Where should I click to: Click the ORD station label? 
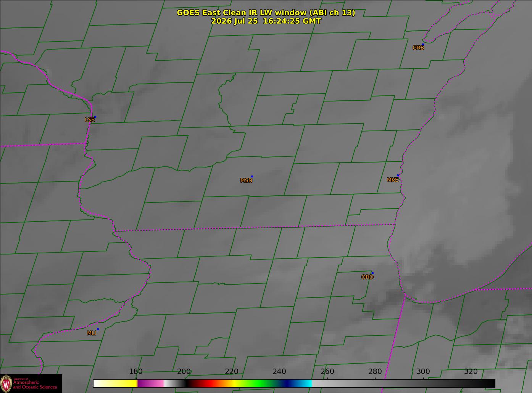pos(367,277)
